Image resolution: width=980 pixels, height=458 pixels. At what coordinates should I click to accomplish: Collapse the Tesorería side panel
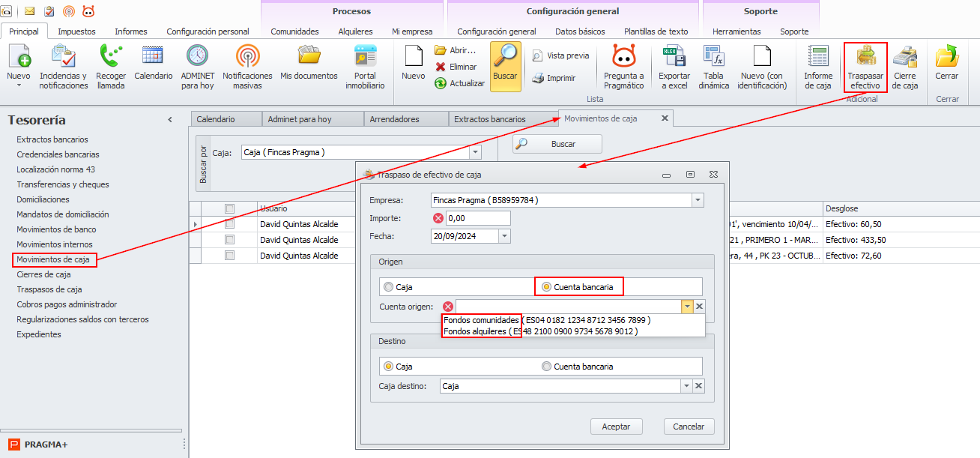170,120
